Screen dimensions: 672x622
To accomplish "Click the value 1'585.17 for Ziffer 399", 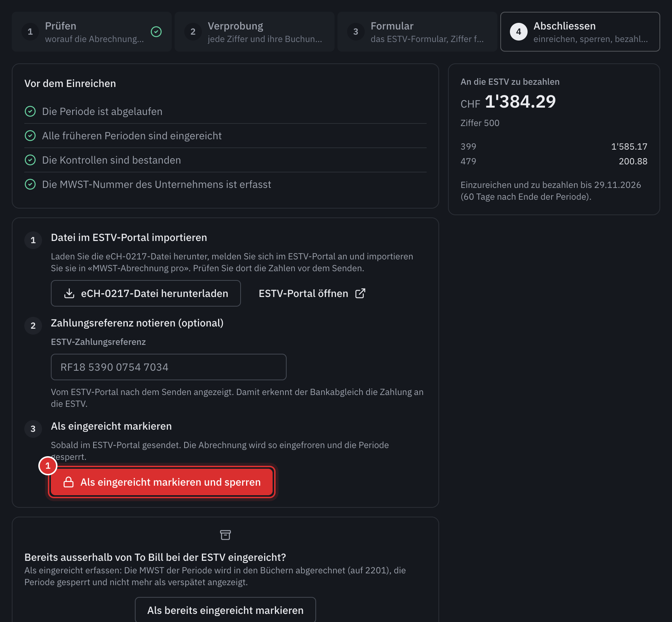I will click(629, 147).
